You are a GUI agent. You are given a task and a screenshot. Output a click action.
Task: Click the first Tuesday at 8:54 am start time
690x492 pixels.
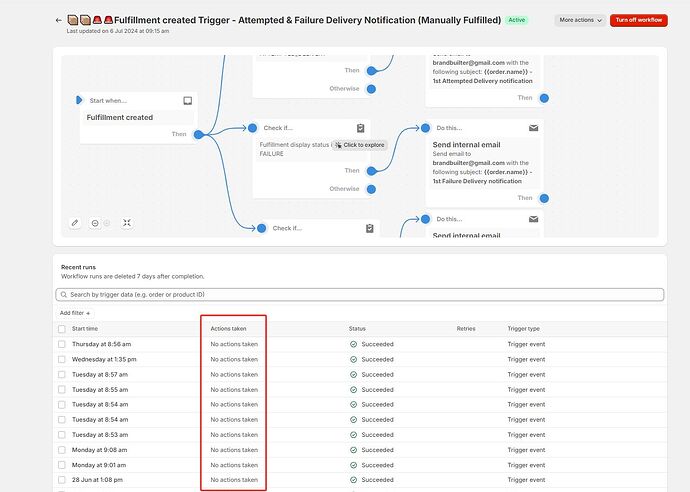[100, 404]
